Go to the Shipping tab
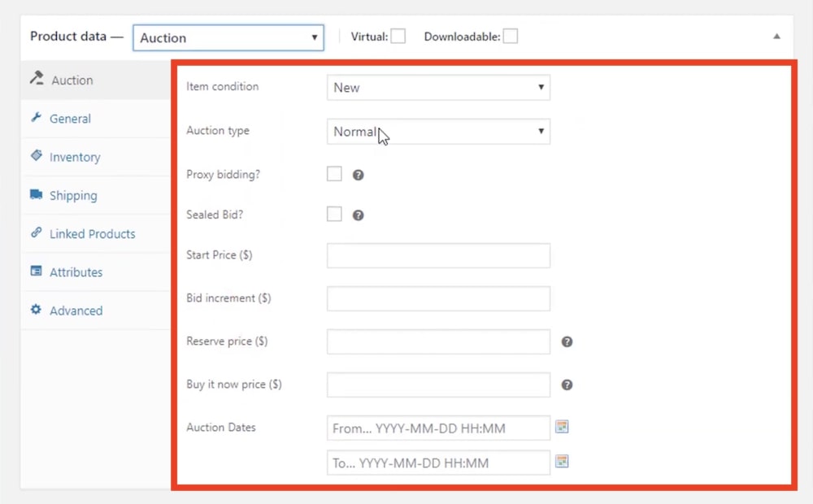Viewport: 813px width, 504px height. (x=95, y=195)
